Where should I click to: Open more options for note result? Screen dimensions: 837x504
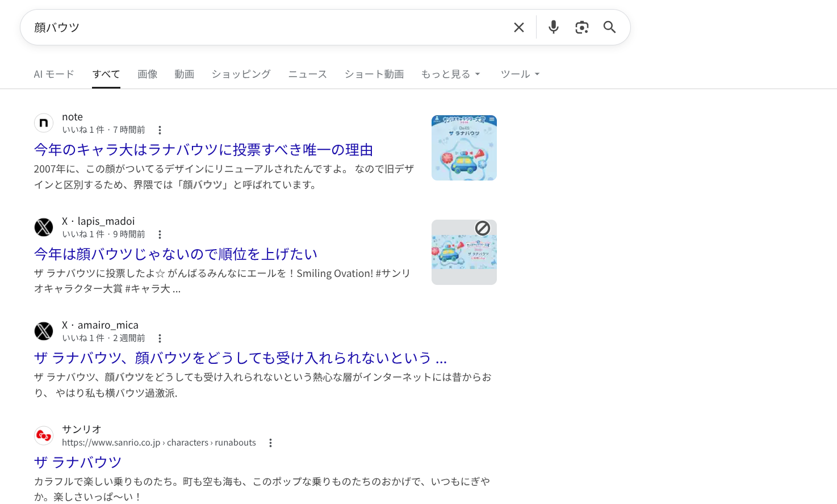(160, 130)
